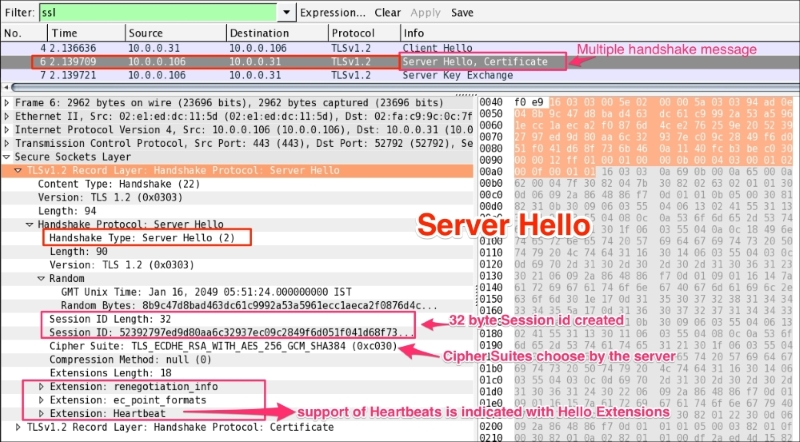The width and height of the screenshot is (800, 442).
Task: Click the ssl display filter input field
Action: (x=158, y=13)
